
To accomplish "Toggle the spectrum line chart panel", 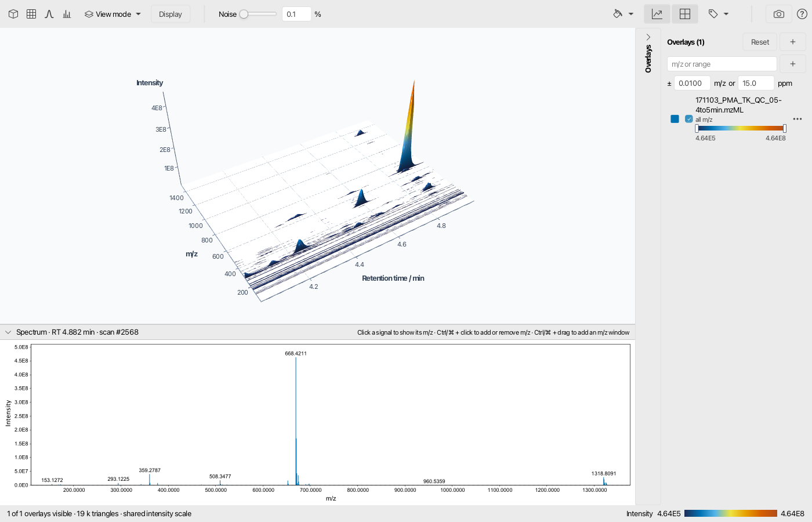I will 657,14.
